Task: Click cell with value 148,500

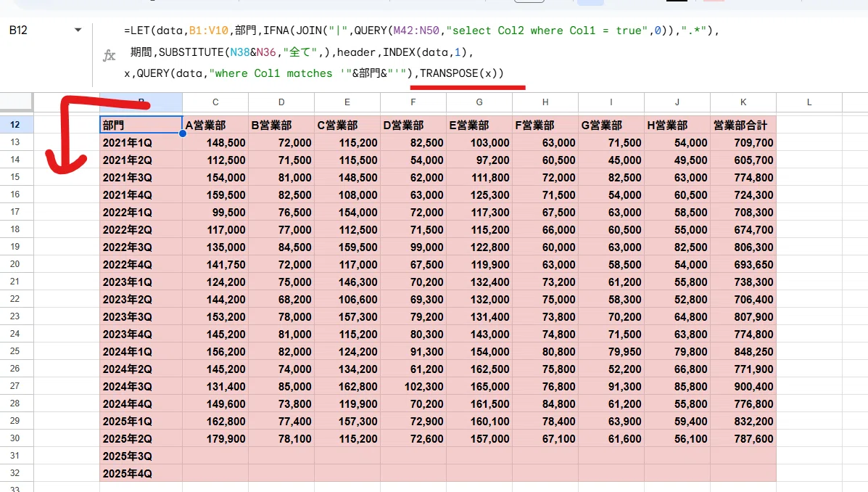Action: click(215, 142)
